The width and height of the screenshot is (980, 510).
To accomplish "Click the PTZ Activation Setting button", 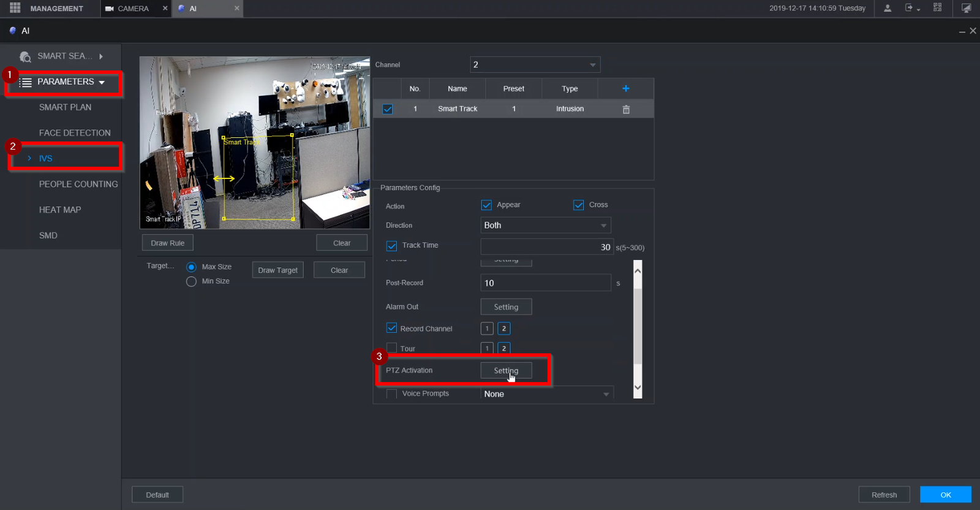I will [506, 370].
